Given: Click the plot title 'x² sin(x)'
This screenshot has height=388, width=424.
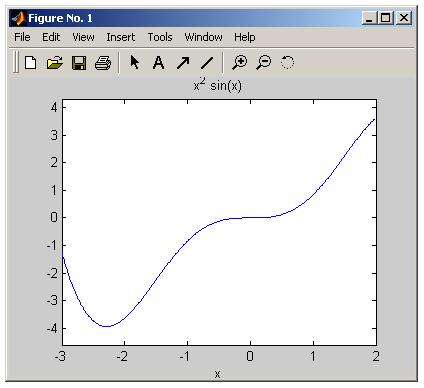Looking at the screenshot, I should pyautogui.click(x=217, y=85).
